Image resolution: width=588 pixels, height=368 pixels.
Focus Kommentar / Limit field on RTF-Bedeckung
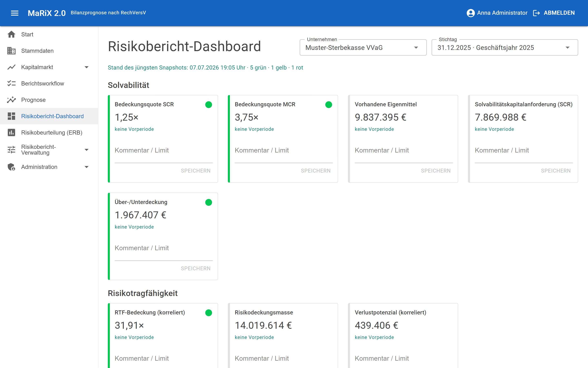[164, 359]
